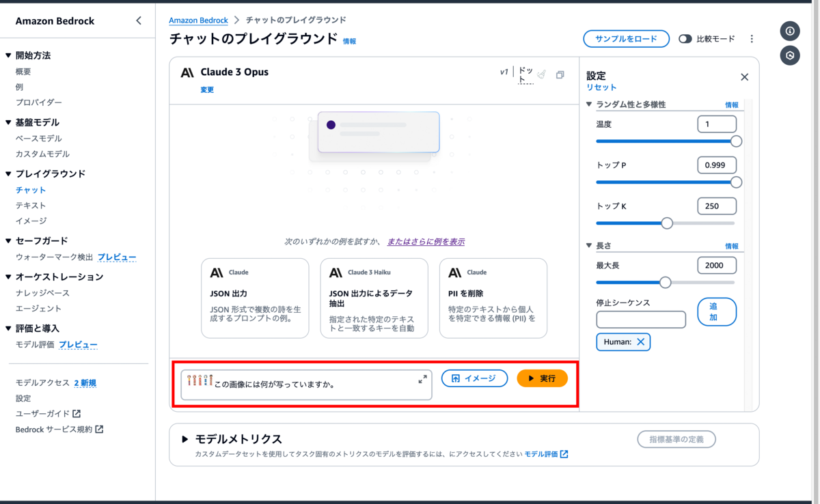Select テキスト playground in sidebar
The image size is (820, 504).
[31, 206]
